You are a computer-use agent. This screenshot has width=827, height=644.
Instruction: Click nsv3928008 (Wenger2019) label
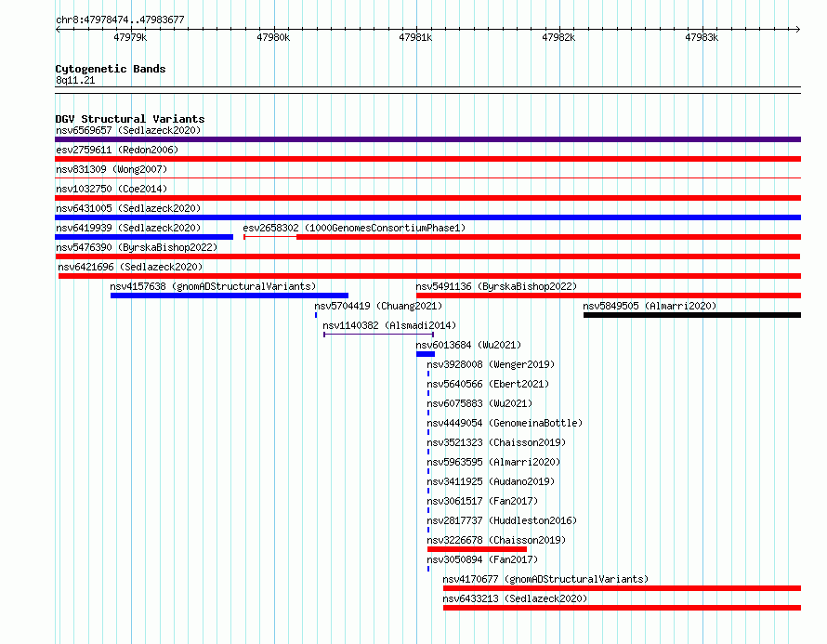tap(491, 364)
